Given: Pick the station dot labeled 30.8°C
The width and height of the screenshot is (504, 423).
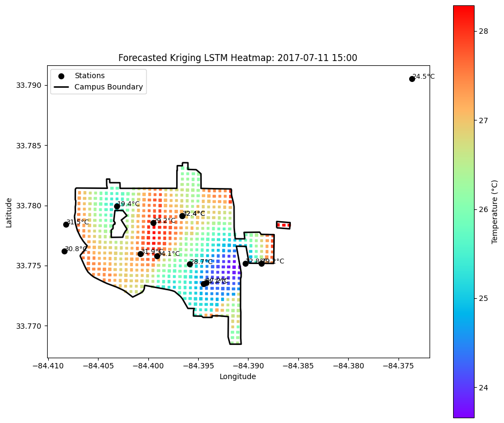Looking at the screenshot, I should pos(64,251).
